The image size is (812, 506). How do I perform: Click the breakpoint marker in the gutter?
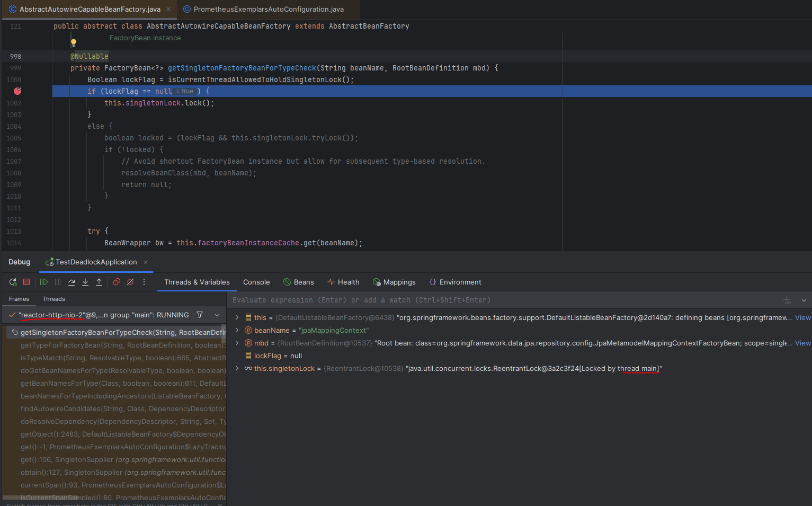click(17, 91)
